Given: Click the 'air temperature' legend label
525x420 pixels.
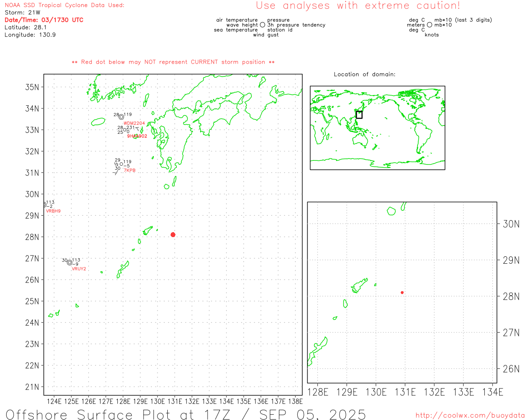Looking at the screenshot, I should point(237,20).
